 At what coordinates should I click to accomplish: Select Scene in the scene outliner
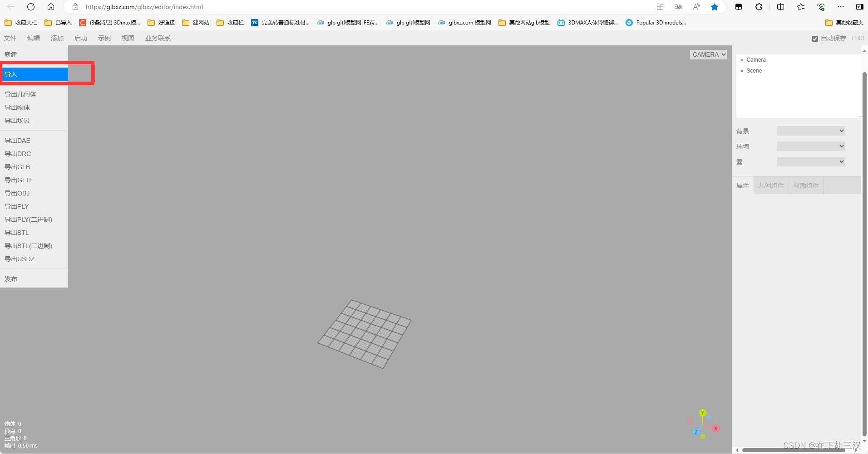tap(799, 71)
